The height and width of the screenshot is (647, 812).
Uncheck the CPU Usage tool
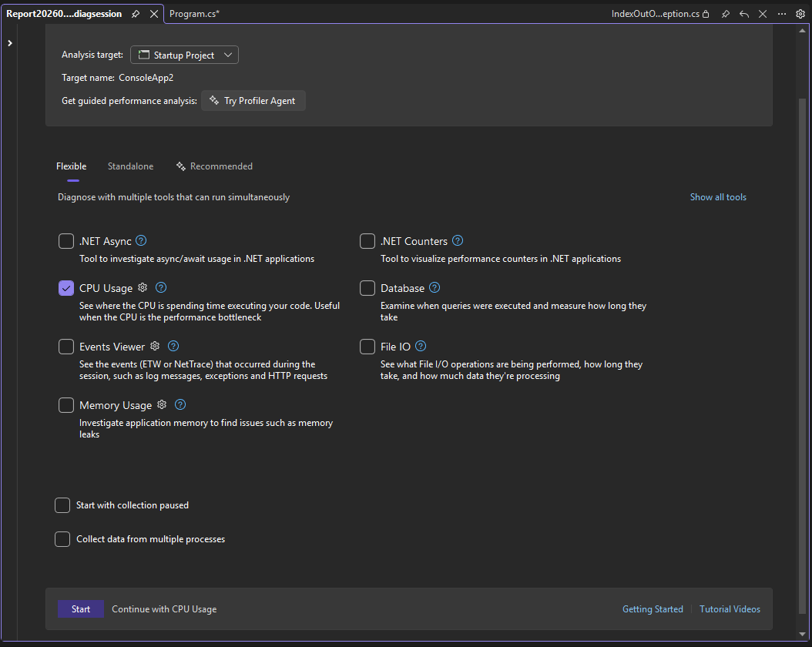66,287
